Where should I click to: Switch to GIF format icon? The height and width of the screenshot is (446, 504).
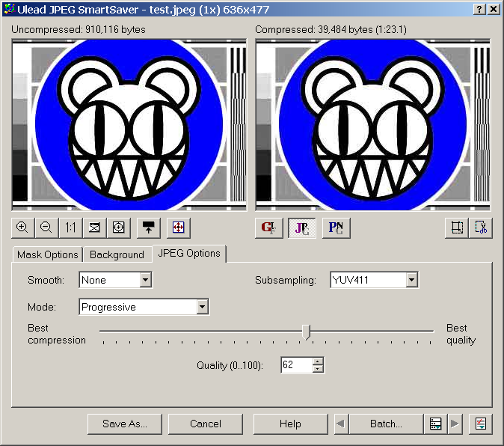point(268,227)
